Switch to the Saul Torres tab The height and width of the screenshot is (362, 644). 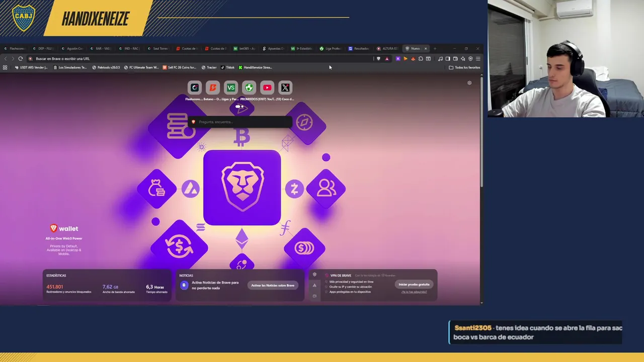click(x=158, y=49)
